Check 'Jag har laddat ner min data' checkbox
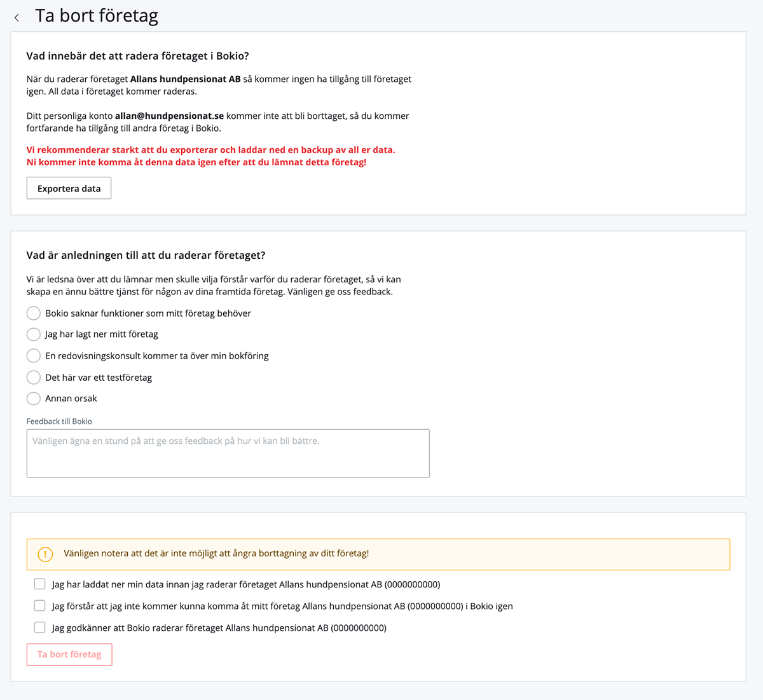The image size is (763, 700). point(39,584)
